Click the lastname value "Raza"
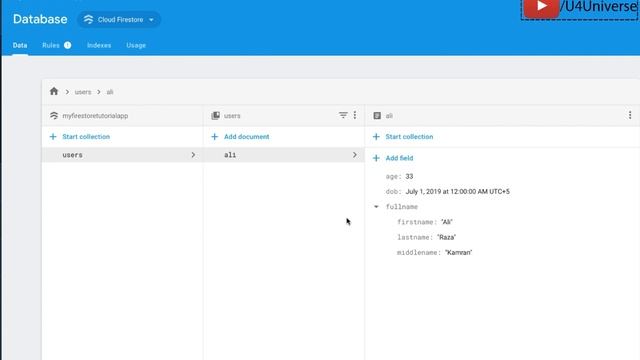Image resolution: width=640 pixels, height=360 pixels. tap(447, 237)
